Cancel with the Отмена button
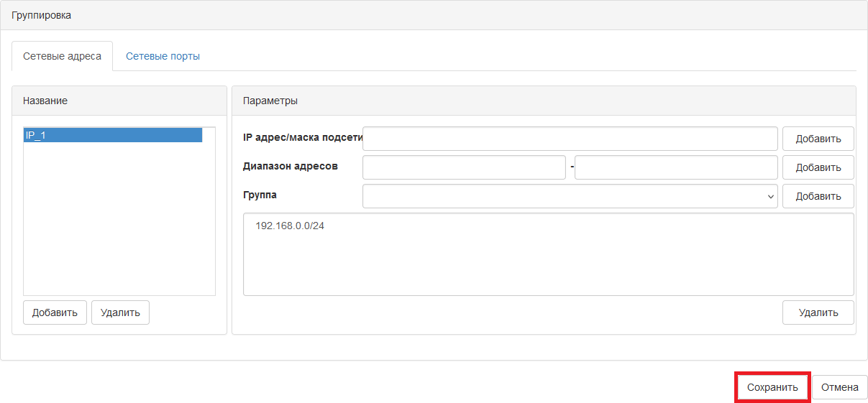The image size is (868, 403). (x=840, y=387)
